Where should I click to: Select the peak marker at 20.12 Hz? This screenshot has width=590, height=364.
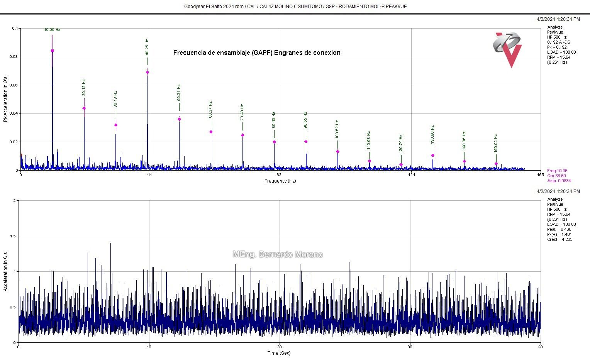coord(84,108)
